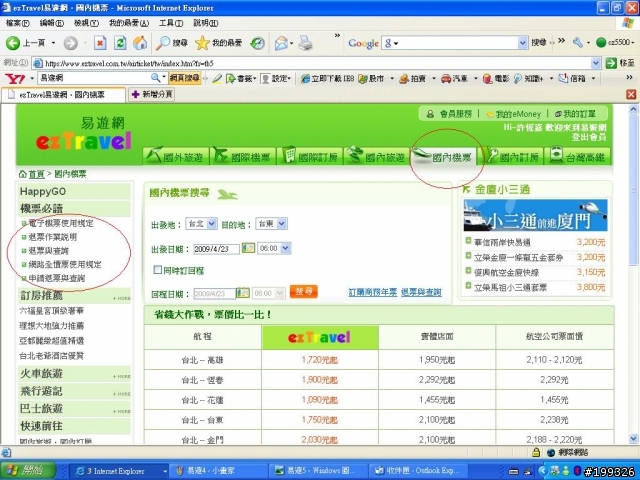This screenshot has width=640, height=480.
Task: Open the 檔案 (File) menu
Action: [x=18, y=23]
